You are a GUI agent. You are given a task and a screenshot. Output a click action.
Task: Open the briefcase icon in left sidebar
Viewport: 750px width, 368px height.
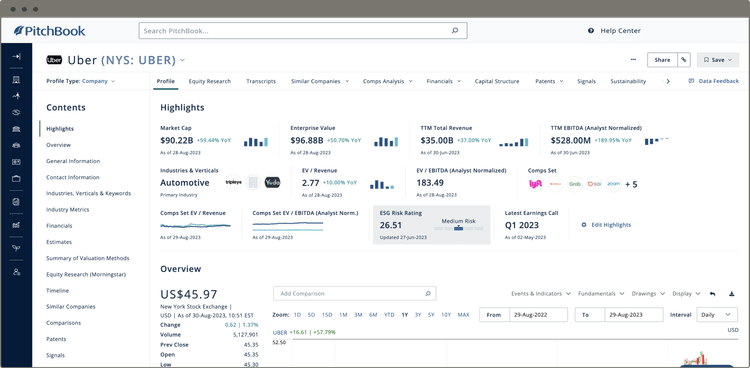16,178
